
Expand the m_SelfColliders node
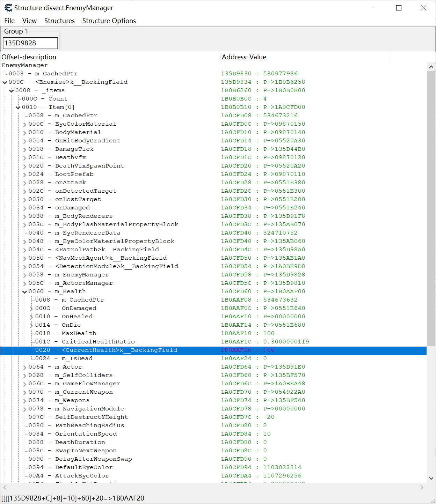(x=24, y=376)
